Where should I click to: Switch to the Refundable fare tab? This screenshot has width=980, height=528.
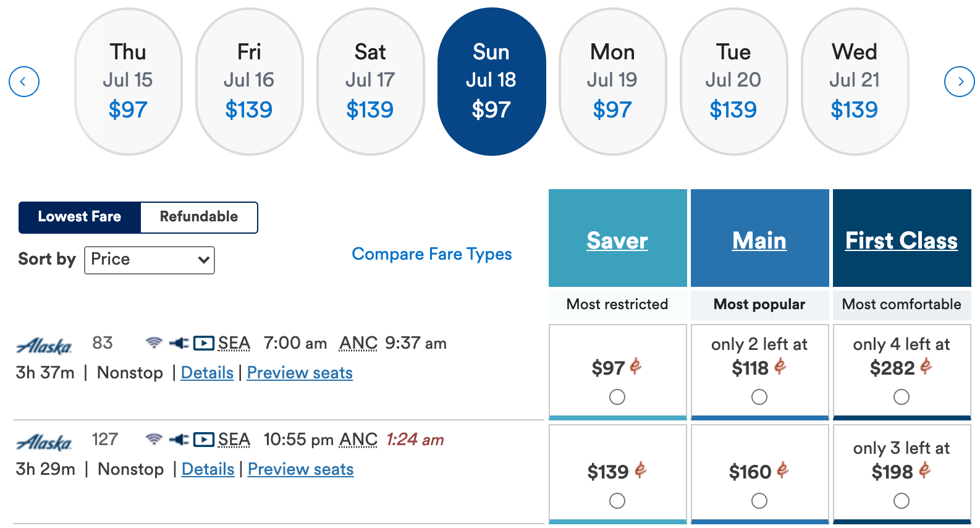tap(199, 217)
